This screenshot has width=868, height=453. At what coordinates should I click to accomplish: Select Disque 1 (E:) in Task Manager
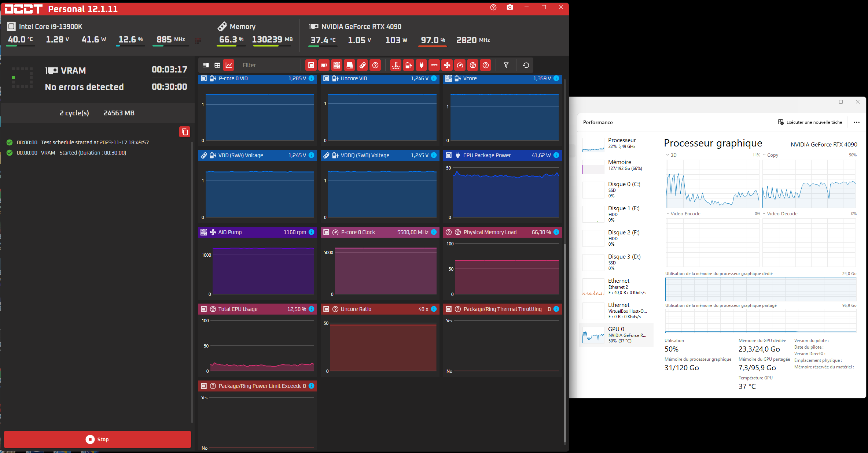pos(616,214)
